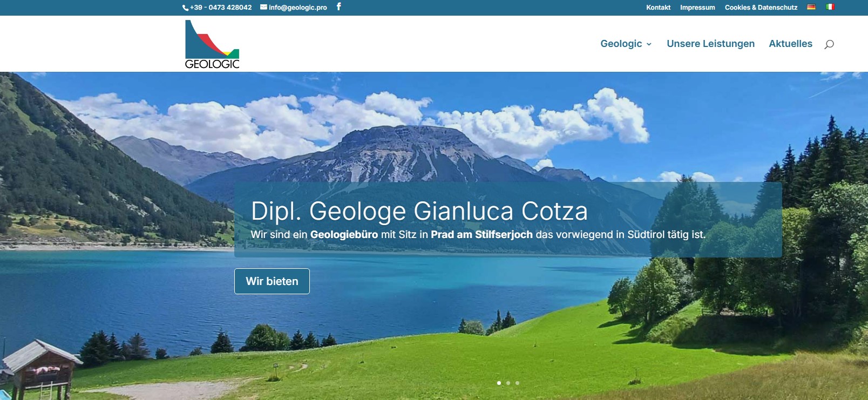Viewport: 868px width, 400px height.
Task: Open Unsere Leistungen menu item
Action: 710,44
